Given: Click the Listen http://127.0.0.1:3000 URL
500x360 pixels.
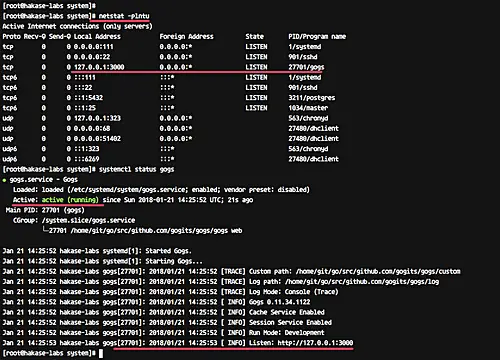Looking at the screenshot, I should pyautogui.click(x=315, y=343).
